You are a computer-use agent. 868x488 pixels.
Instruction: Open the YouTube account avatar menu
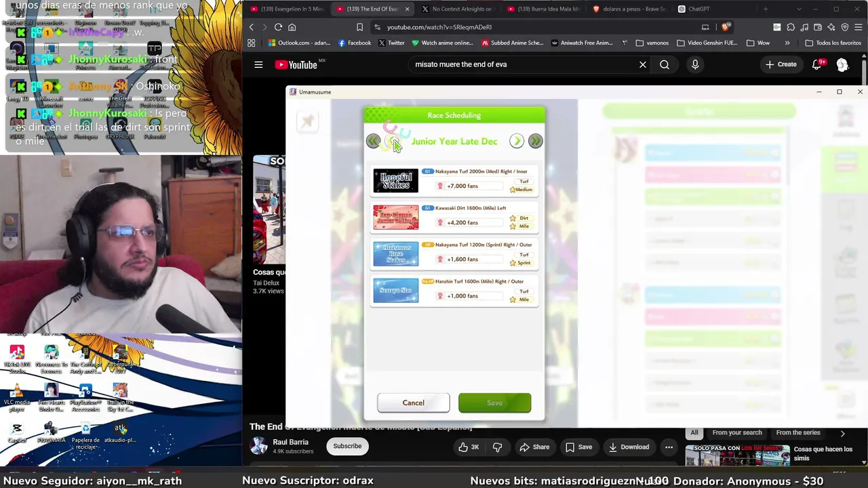point(842,64)
